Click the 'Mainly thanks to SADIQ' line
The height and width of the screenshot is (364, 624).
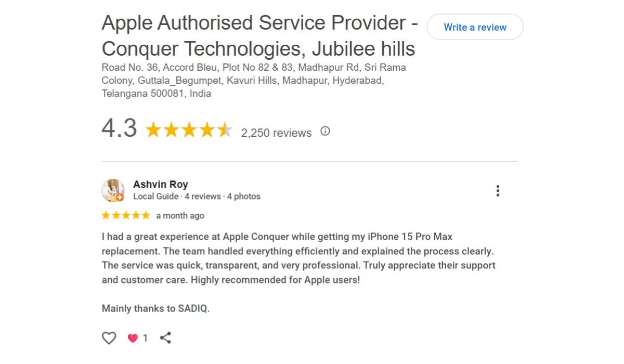point(155,308)
